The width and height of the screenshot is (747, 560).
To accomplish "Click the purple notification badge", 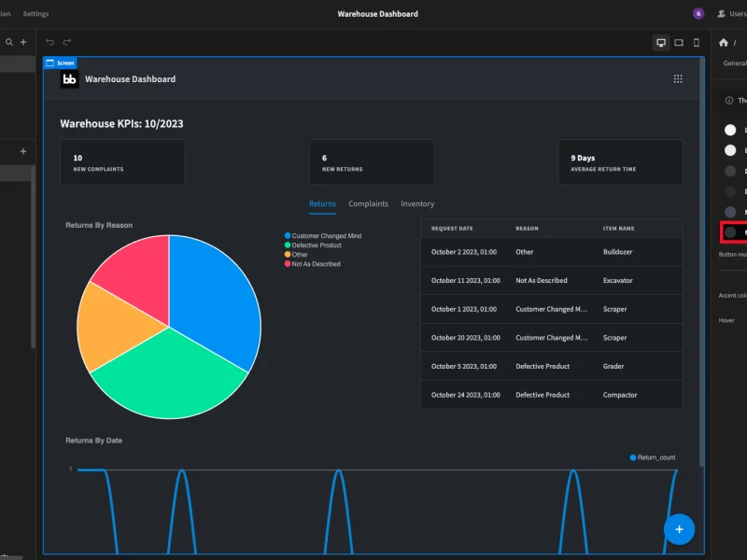I will click(x=698, y=14).
